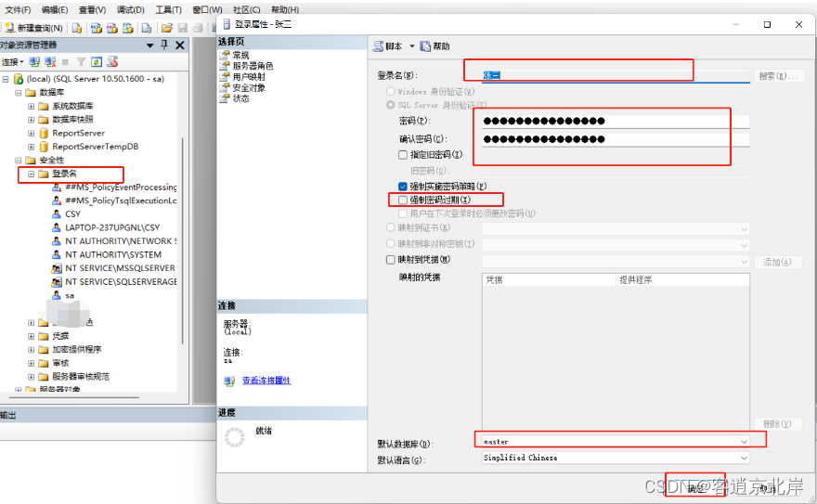The width and height of the screenshot is (817, 504).
Task: Click the SQL Server Compact Query icon
Action: point(147,28)
